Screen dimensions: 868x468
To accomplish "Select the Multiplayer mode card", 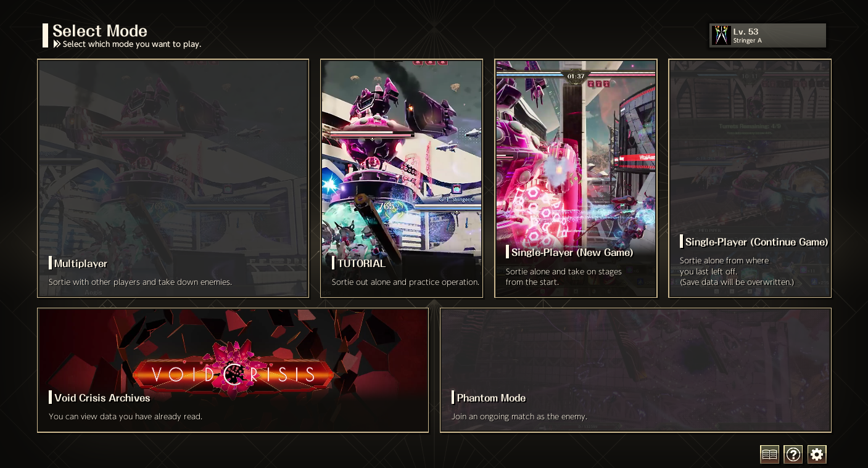I will click(173, 178).
